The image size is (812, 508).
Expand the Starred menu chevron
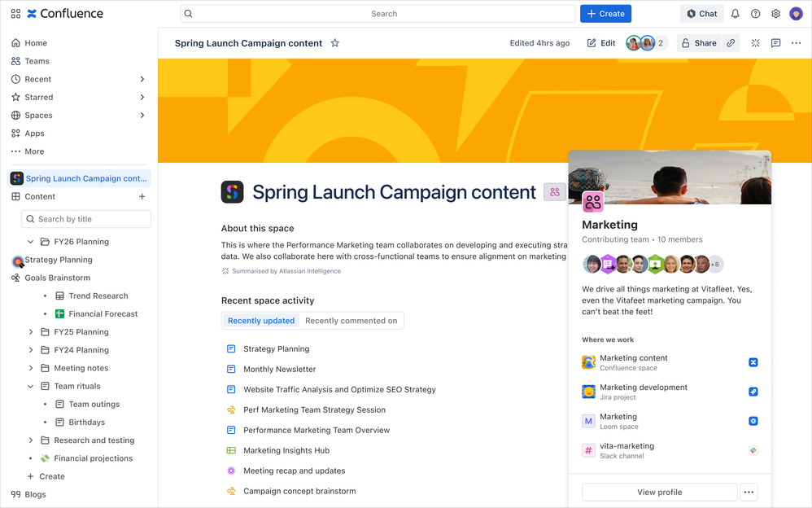pyautogui.click(x=142, y=98)
